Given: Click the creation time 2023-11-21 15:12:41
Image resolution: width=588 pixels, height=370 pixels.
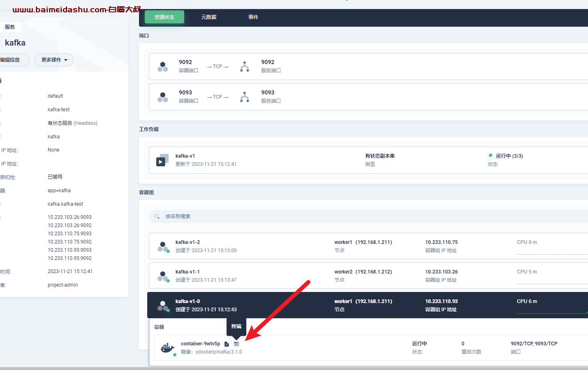Looking at the screenshot, I should (x=70, y=271).
